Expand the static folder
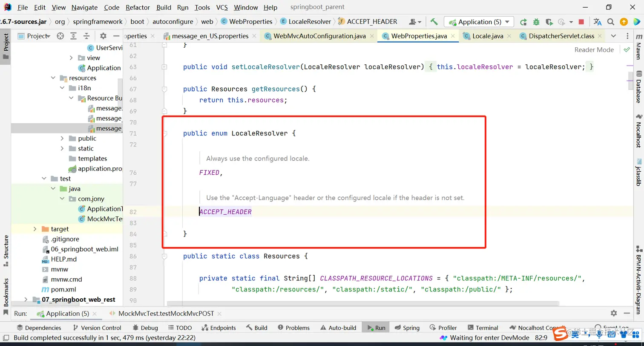 (x=62, y=149)
